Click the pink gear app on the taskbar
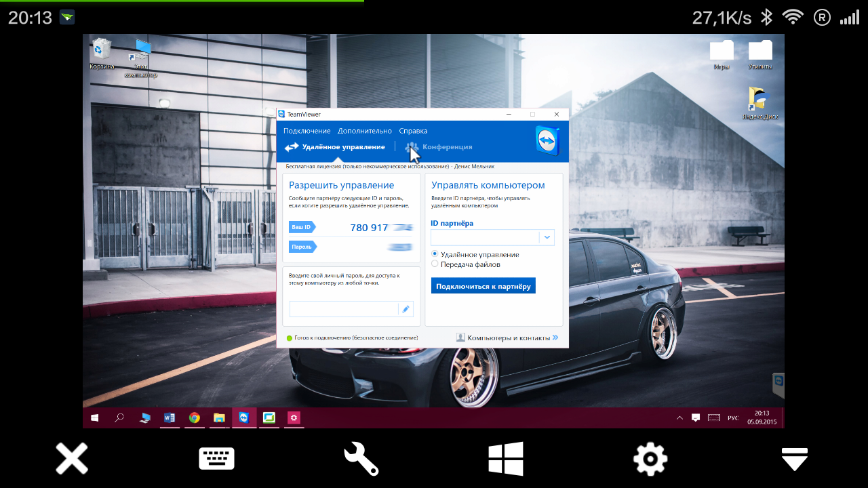 (294, 418)
